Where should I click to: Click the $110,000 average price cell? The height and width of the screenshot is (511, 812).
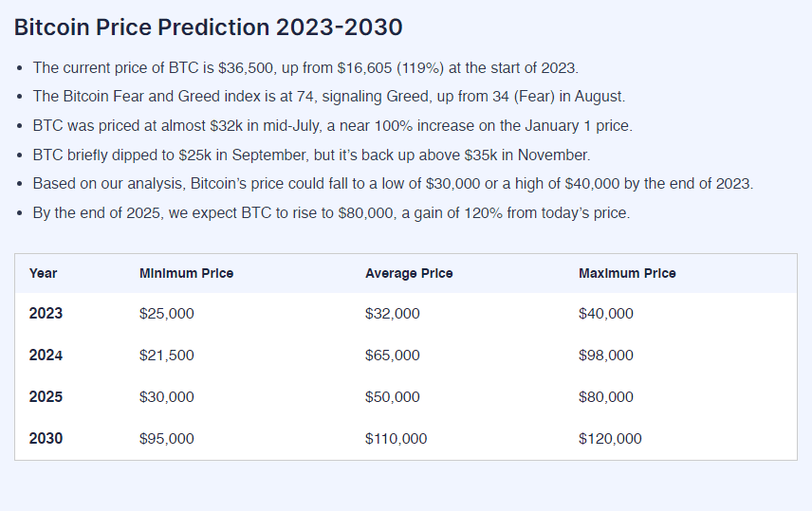point(397,438)
